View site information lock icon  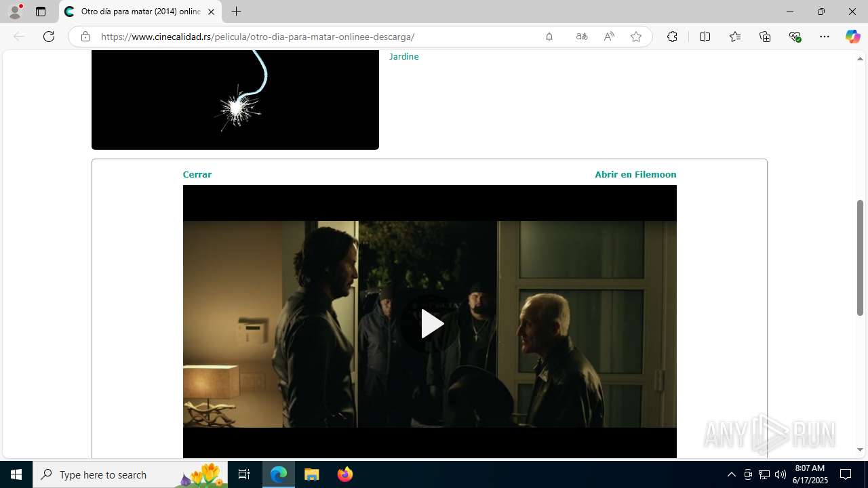(x=85, y=37)
